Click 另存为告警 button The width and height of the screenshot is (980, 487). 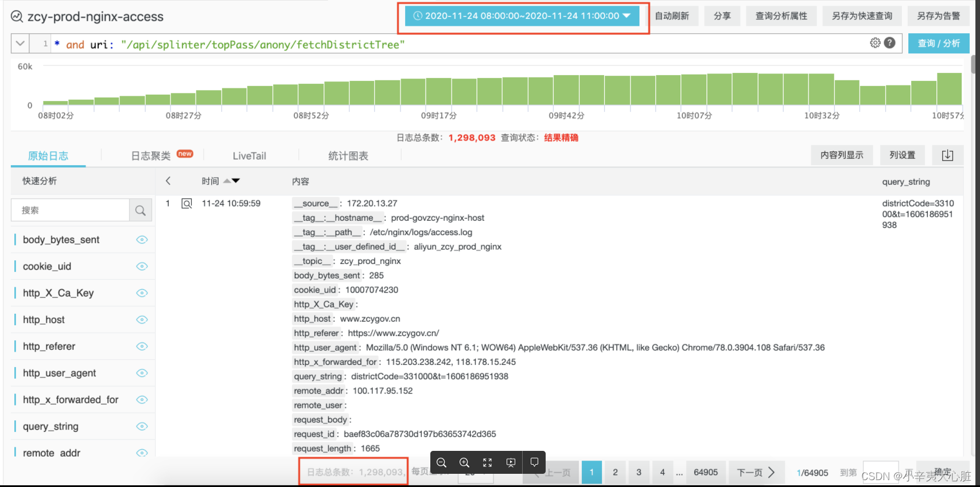(x=939, y=16)
